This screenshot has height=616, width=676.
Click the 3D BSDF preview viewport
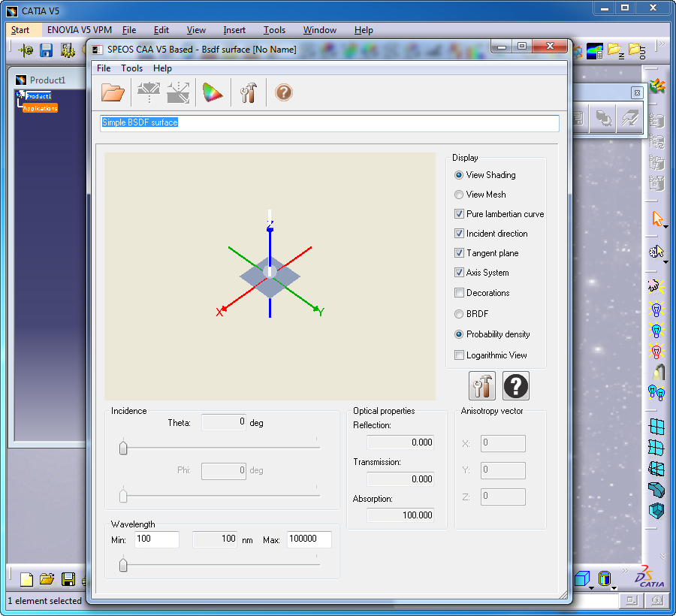pos(270,276)
